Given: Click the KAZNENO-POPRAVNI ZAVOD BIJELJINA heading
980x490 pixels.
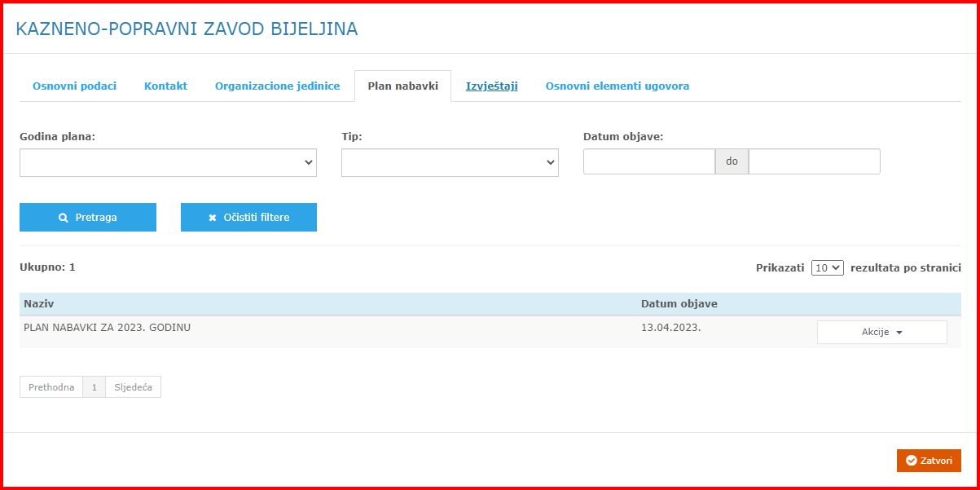Looking at the screenshot, I should (x=187, y=29).
